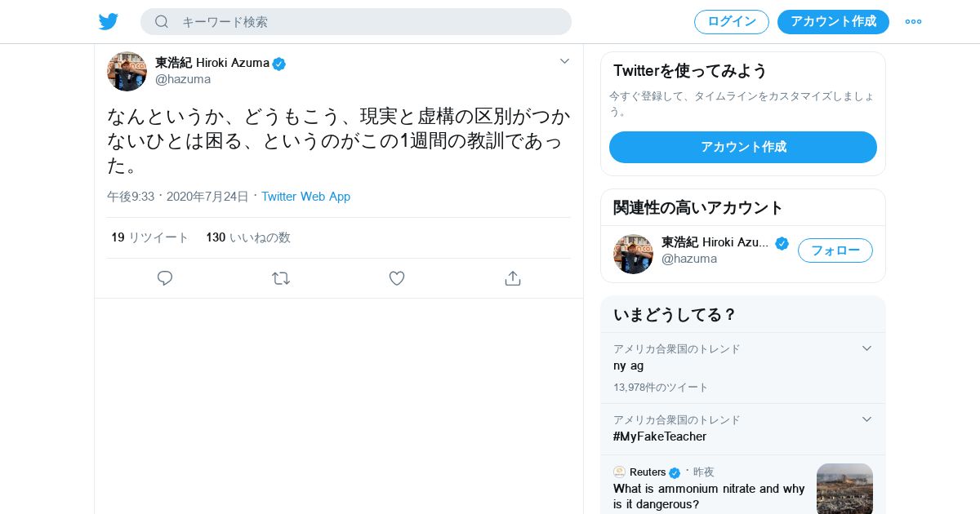Focus the キーワード検索 search field

(x=367, y=21)
